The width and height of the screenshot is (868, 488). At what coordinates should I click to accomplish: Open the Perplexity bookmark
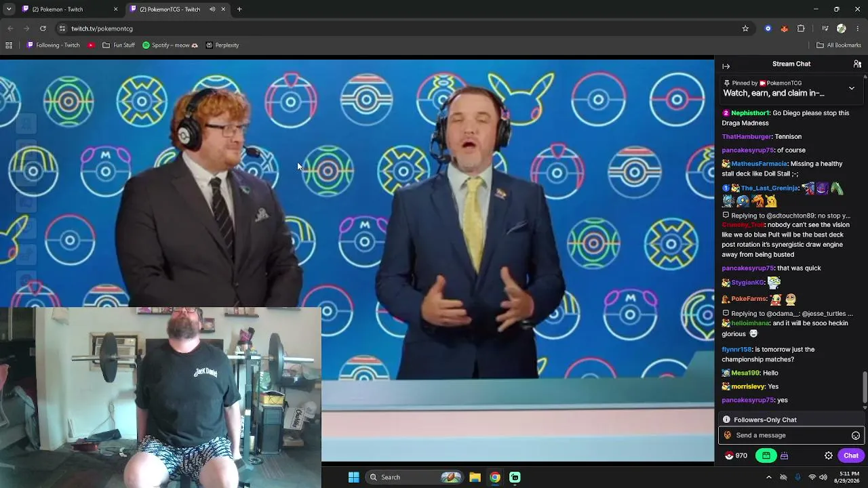pos(222,45)
